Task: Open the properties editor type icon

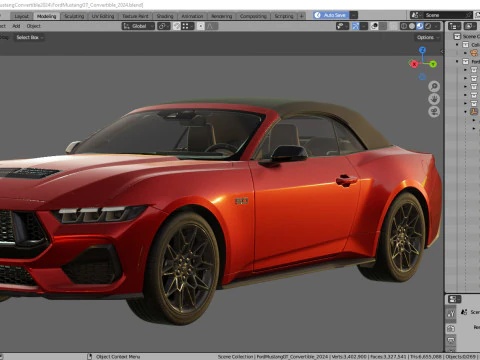Action: pos(454,299)
